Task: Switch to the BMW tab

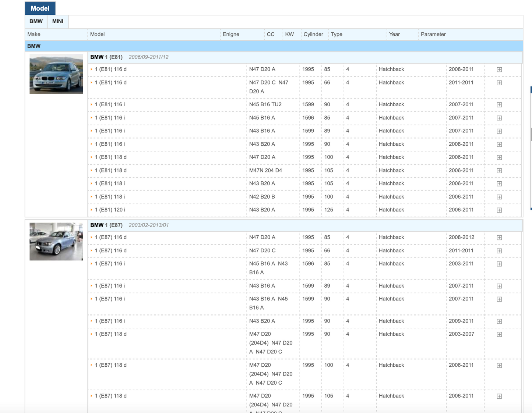Action: click(36, 21)
